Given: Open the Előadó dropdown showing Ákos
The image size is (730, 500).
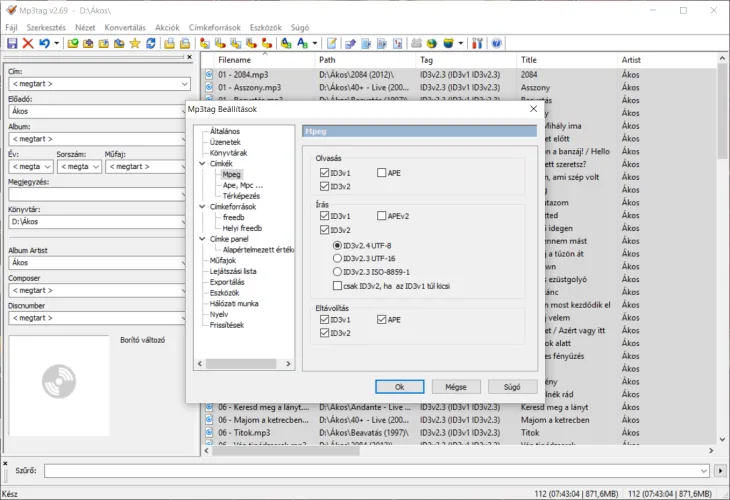Looking at the screenshot, I should coord(183,112).
